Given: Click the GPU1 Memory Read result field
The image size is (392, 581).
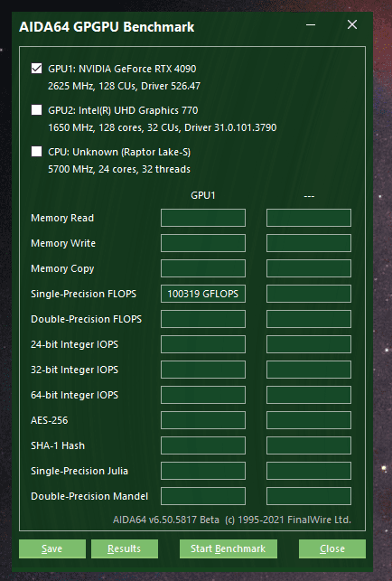Looking at the screenshot, I should pos(203,218).
